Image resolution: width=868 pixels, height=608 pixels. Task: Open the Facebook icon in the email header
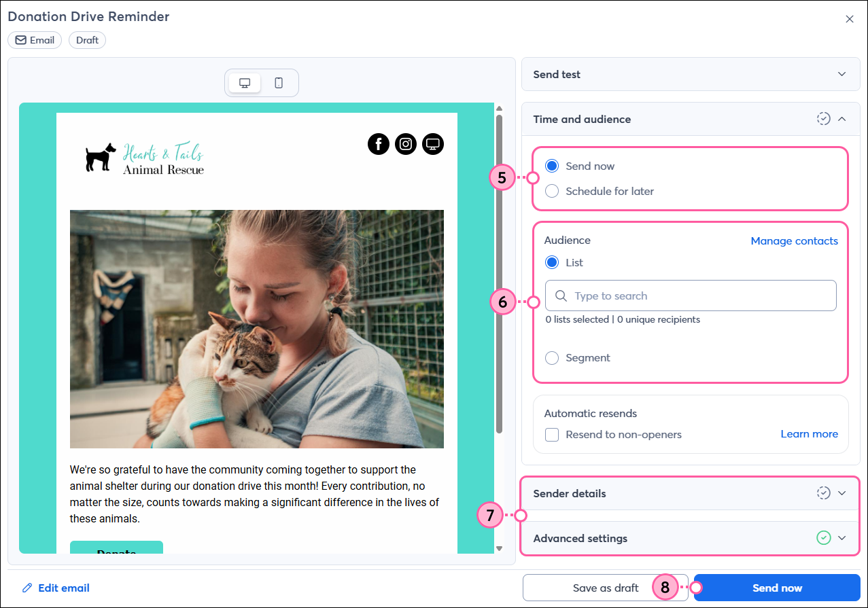click(x=379, y=143)
